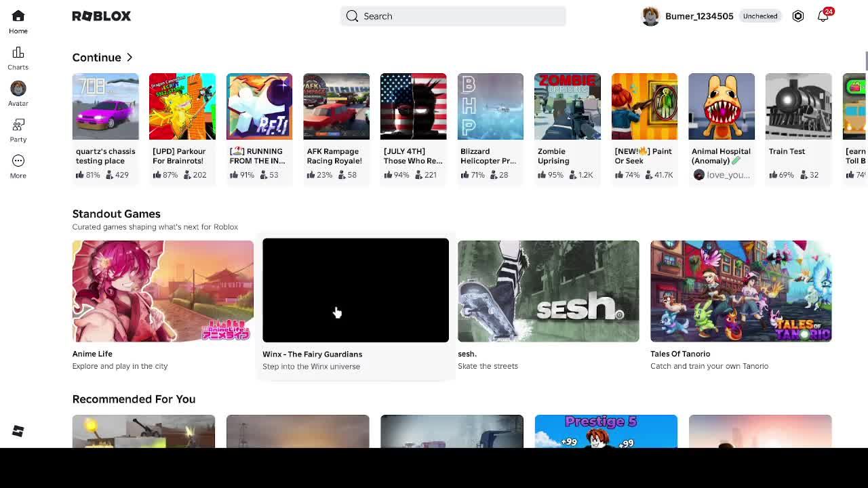Viewport: 868px width, 488px height.
Task: Open the notifications bell
Action: point(823,16)
